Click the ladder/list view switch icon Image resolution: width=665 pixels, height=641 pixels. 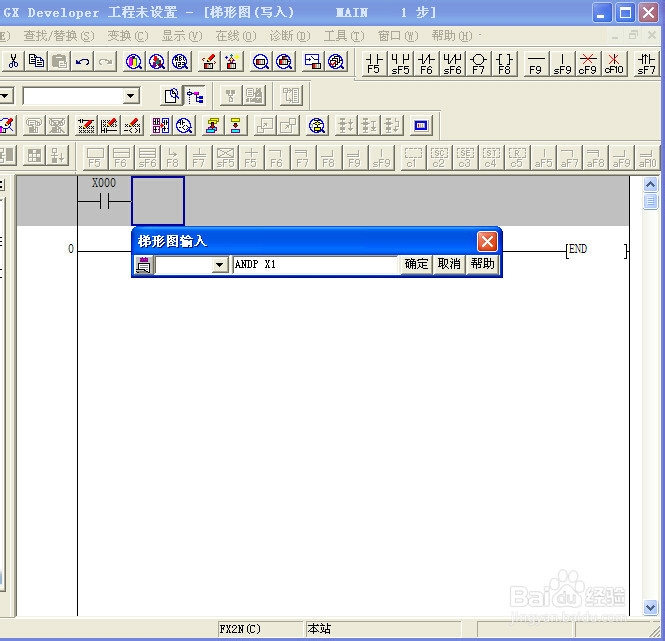(161, 126)
